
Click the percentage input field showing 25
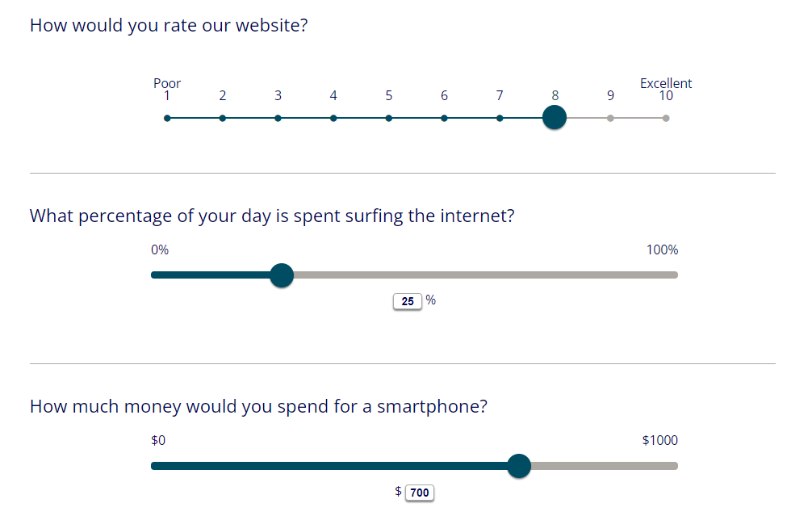pyautogui.click(x=408, y=301)
